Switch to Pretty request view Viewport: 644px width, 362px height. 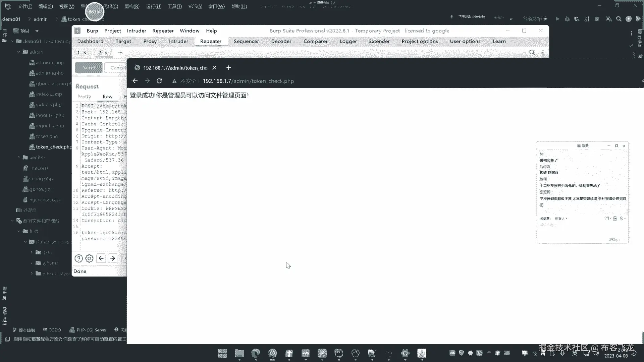[84, 97]
